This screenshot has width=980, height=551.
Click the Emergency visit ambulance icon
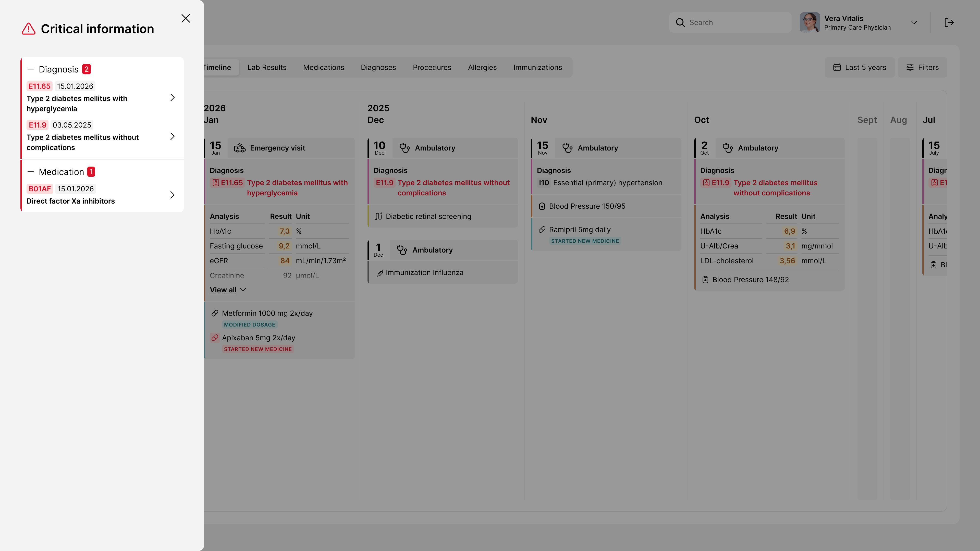coord(240,148)
